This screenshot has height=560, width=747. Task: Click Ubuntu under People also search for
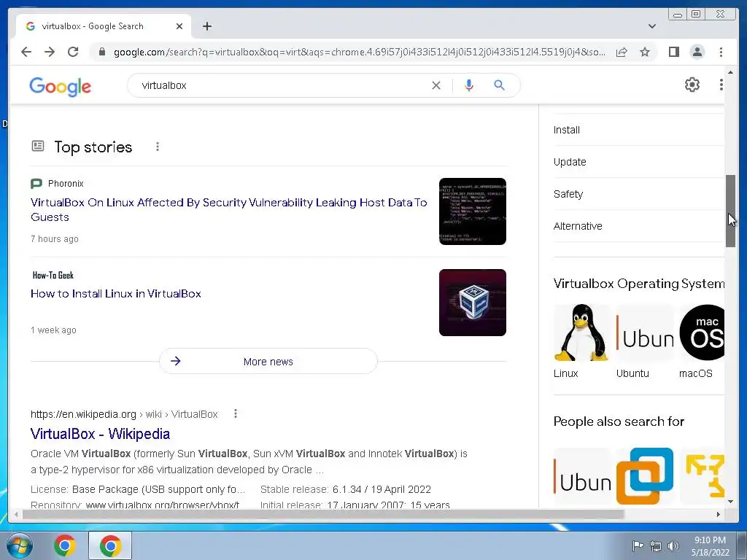tap(582, 476)
